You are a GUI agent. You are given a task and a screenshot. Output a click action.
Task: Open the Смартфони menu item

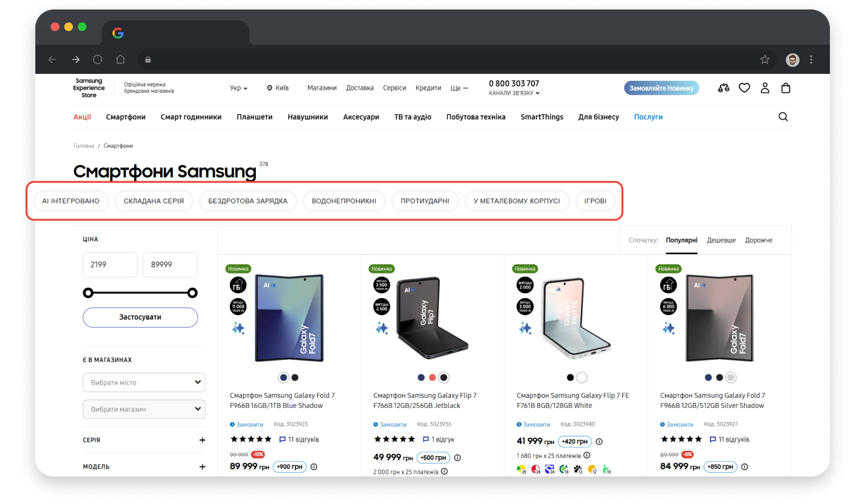[126, 117]
